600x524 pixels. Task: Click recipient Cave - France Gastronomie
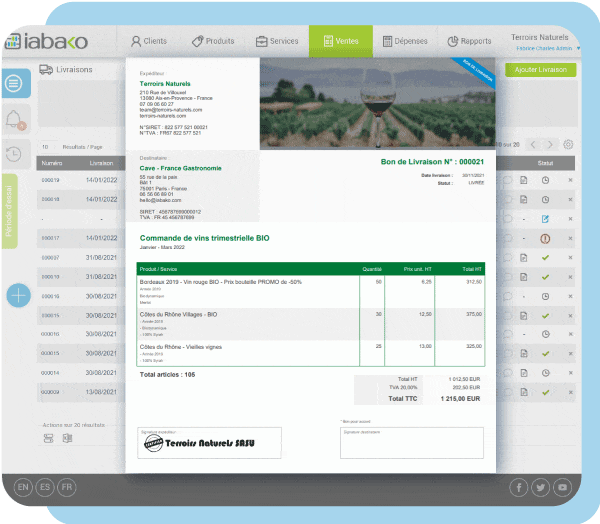coord(180,168)
